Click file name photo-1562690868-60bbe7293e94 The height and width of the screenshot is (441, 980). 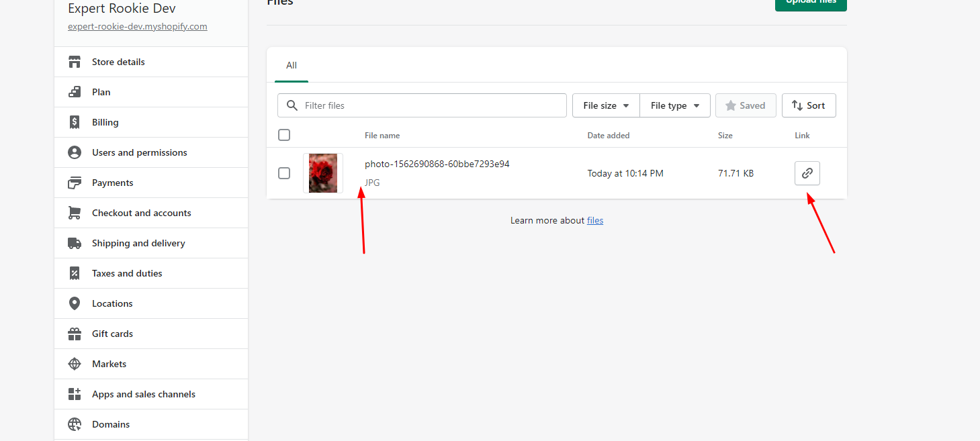click(437, 164)
